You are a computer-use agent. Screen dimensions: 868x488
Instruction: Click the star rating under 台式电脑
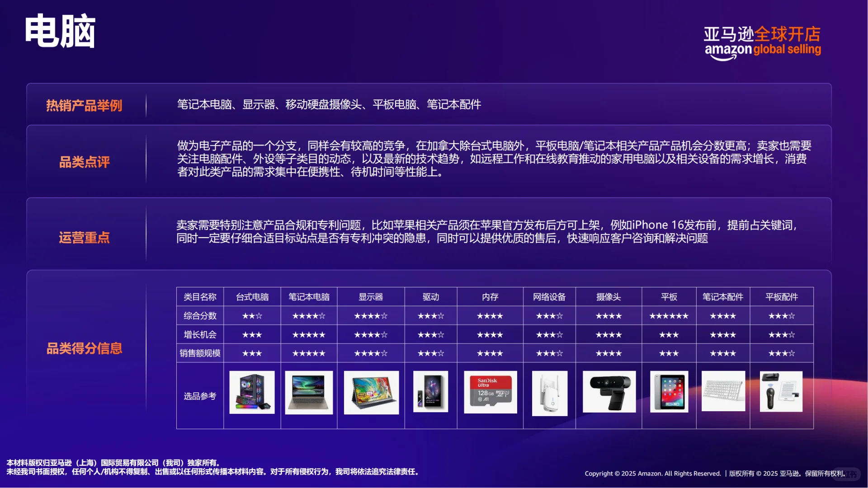click(251, 316)
